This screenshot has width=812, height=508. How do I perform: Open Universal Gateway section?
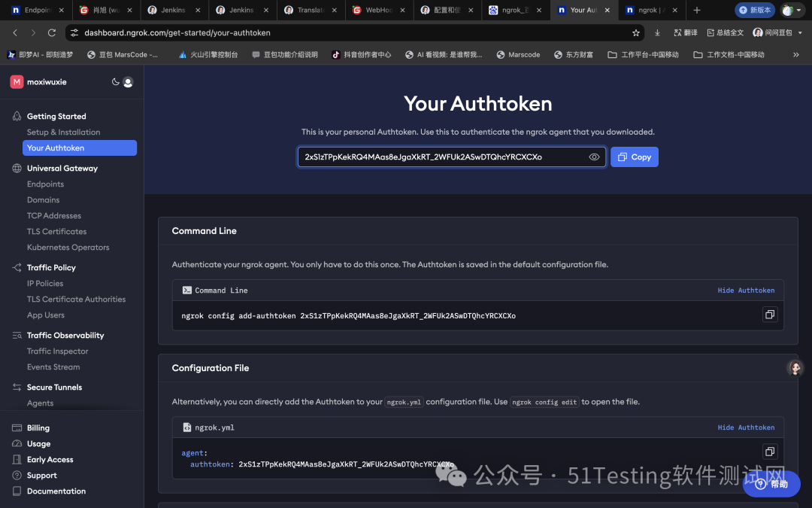(x=62, y=168)
